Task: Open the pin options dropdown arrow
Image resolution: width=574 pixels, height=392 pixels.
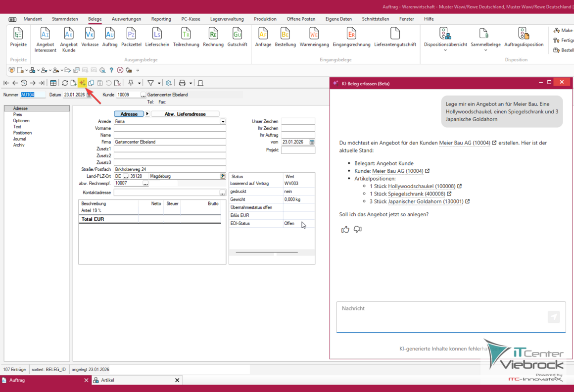Action: tap(139, 84)
